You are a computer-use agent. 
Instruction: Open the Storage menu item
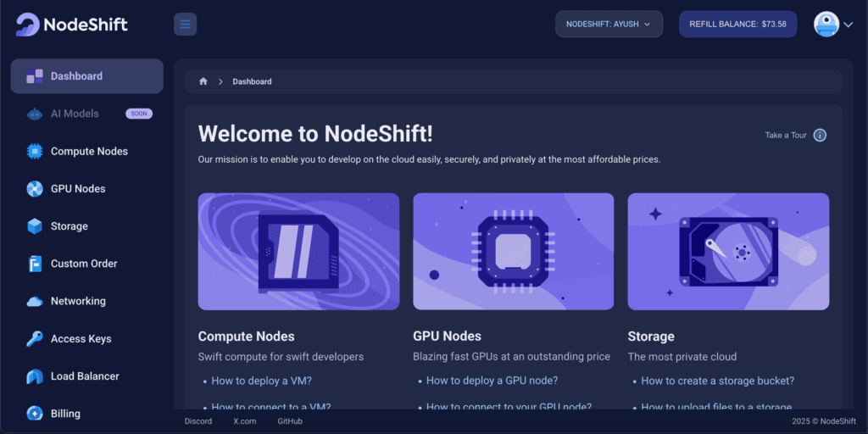(87, 226)
